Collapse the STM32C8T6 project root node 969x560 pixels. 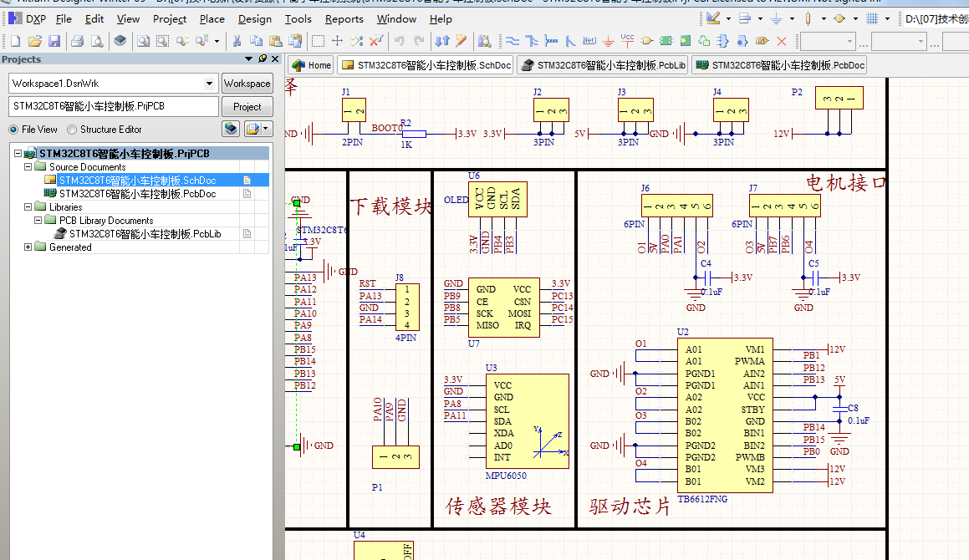coord(18,153)
